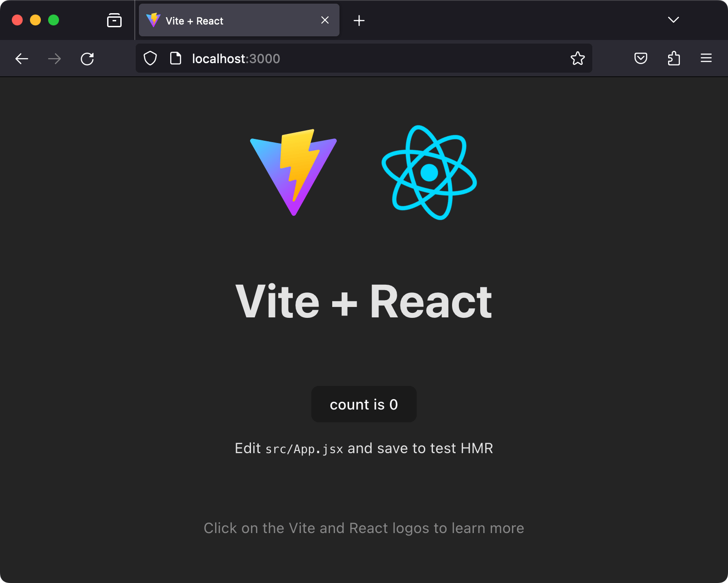Screen dimensions: 728x583
Task: Save page to Pocket
Action: (641, 58)
